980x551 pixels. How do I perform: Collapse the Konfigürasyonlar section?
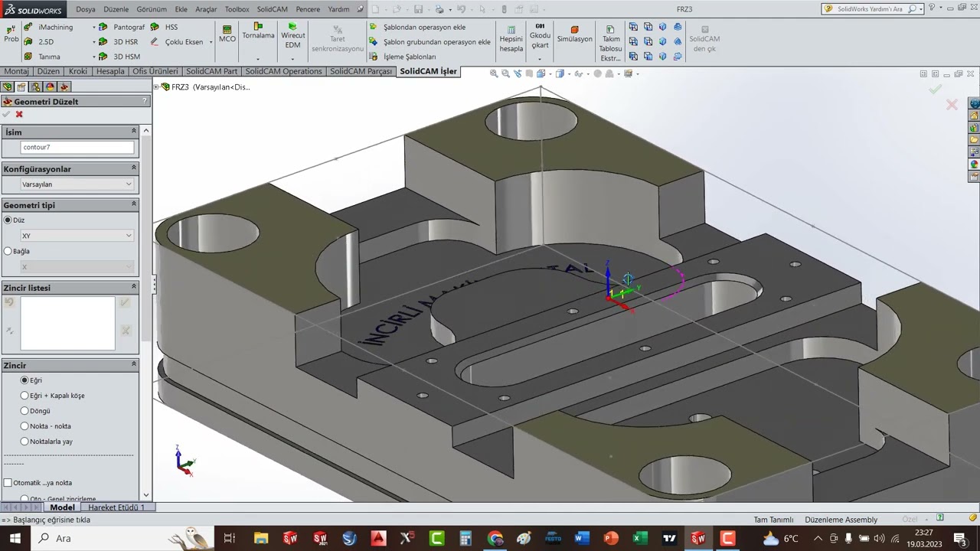134,168
